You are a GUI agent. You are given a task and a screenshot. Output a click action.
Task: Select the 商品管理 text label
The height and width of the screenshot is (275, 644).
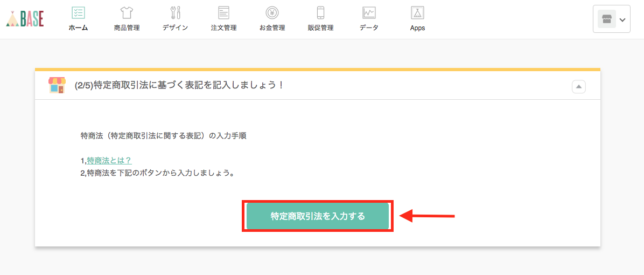127,28
